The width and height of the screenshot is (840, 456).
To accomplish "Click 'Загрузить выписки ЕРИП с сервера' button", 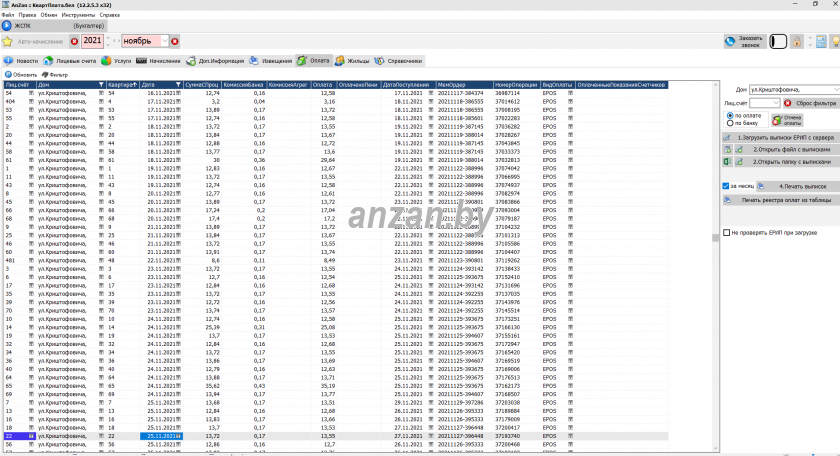I will pos(782,136).
